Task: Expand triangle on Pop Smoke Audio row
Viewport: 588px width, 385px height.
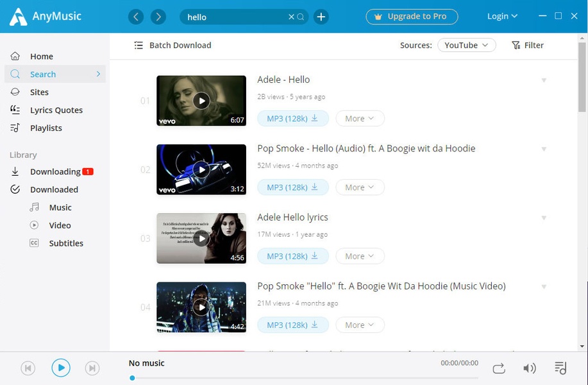Action: coord(544,149)
